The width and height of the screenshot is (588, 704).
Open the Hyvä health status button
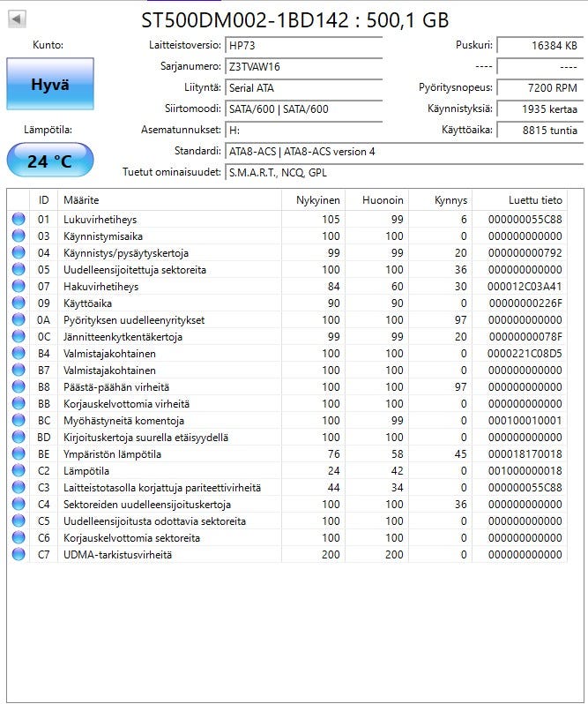point(50,84)
